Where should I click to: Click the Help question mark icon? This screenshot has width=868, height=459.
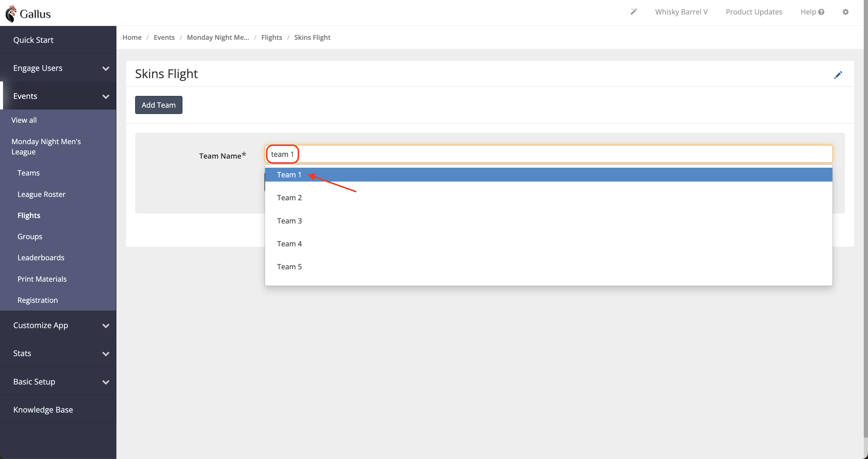coord(821,12)
